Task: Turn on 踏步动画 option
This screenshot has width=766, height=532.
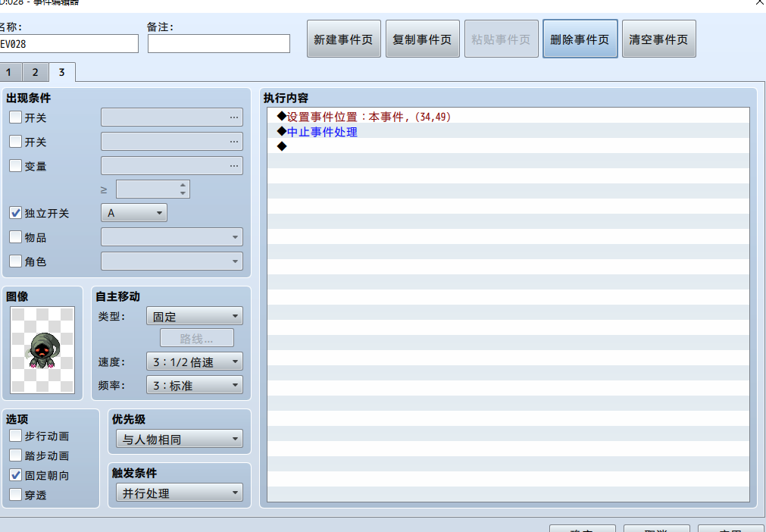Action: click(x=16, y=455)
